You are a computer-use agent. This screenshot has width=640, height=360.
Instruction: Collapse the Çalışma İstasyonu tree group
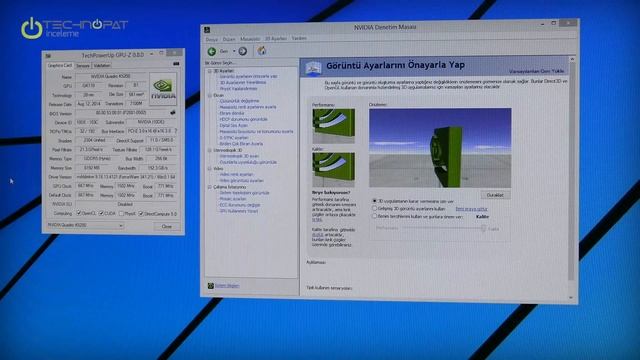pyautogui.click(x=210, y=187)
